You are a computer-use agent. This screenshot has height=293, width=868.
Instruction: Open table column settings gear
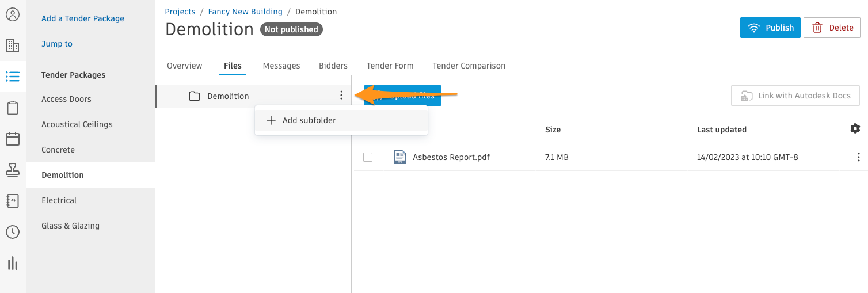coord(855,128)
